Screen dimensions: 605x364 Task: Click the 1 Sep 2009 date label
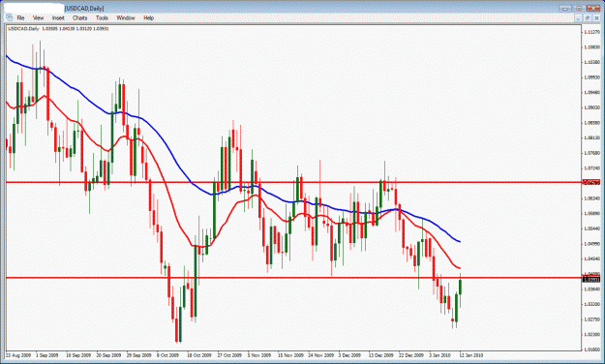[47, 355]
